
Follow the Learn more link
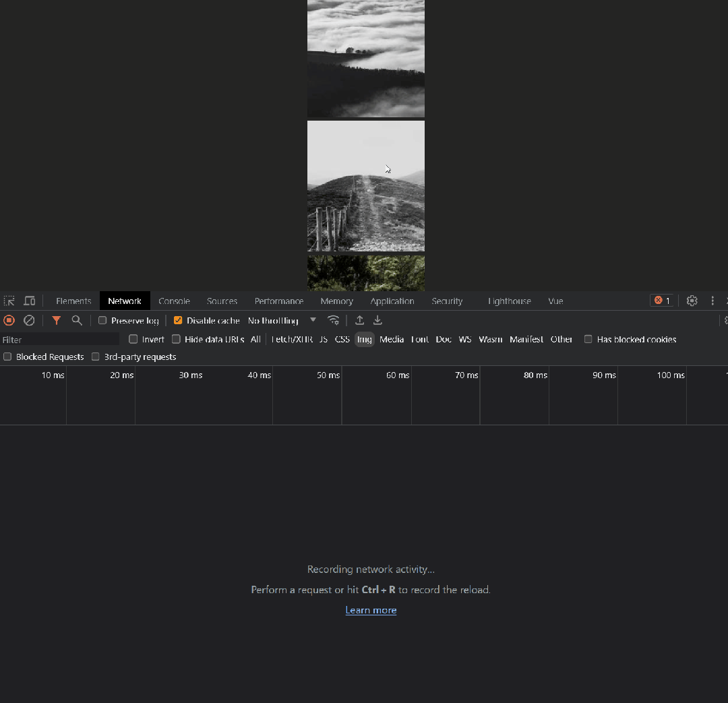[x=371, y=610]
